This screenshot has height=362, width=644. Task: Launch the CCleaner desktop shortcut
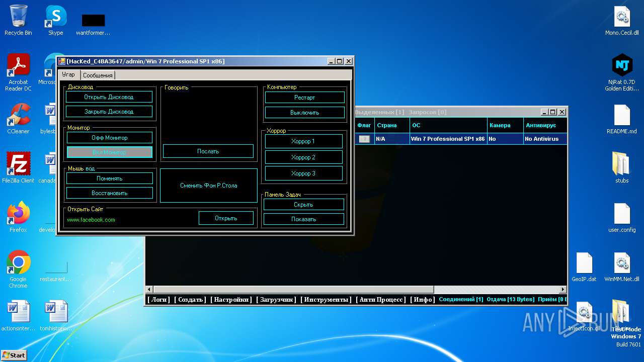(x=18, y=119)
